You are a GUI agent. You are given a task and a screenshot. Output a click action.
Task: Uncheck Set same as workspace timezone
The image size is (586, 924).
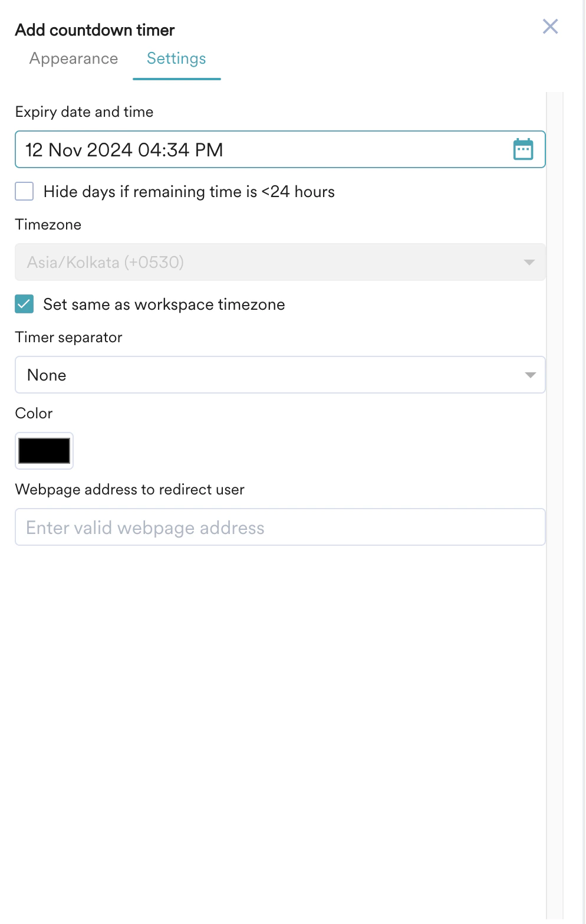pos(24,304)
